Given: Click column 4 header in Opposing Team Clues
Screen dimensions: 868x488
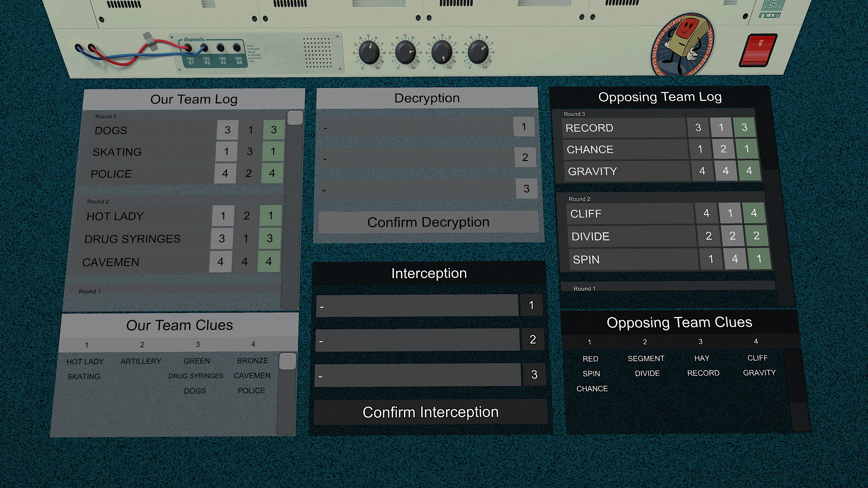Looking at the screenshot, I should tap(756, 342).
